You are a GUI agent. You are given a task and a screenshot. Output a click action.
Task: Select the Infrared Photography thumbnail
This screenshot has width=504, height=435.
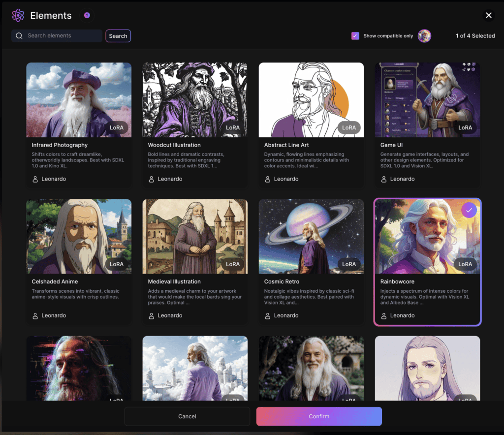pos(79,100)
